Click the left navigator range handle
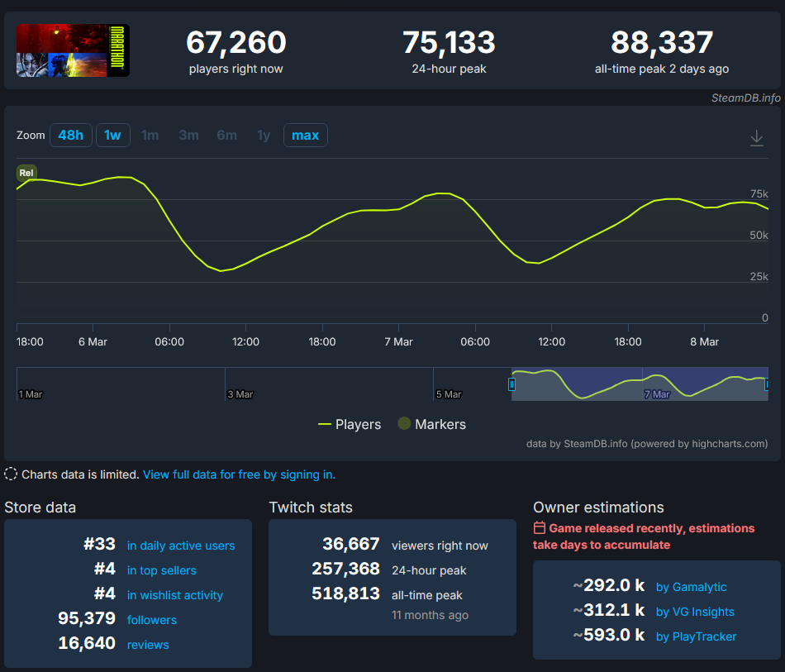This screenshot has width=785, height=672. click(511, 384)
